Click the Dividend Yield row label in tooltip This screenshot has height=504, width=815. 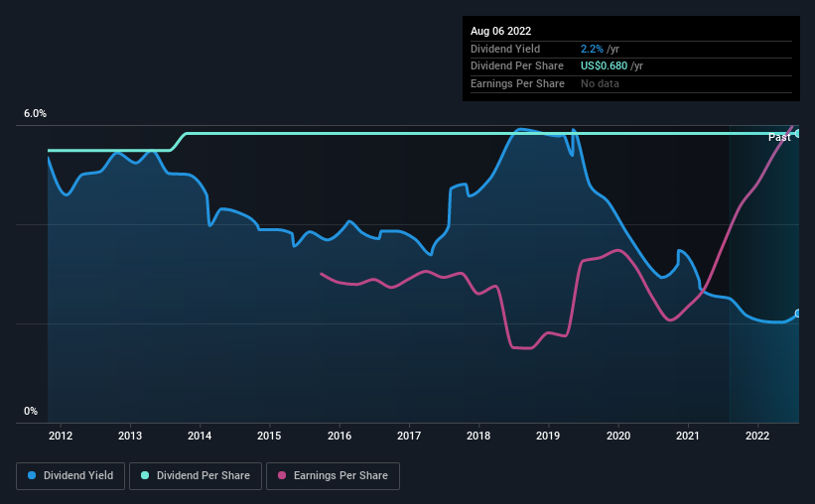505,49
